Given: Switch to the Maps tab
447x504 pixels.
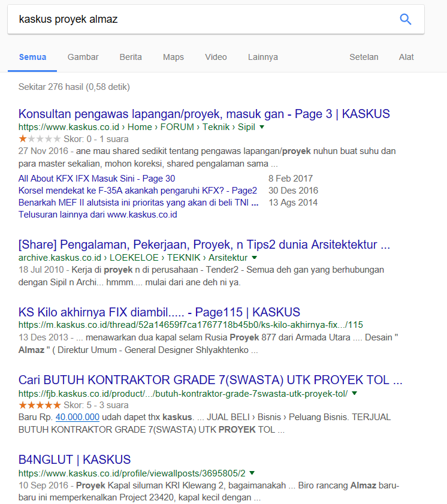Looking at the screenshot, I should [x=173, y=57].
